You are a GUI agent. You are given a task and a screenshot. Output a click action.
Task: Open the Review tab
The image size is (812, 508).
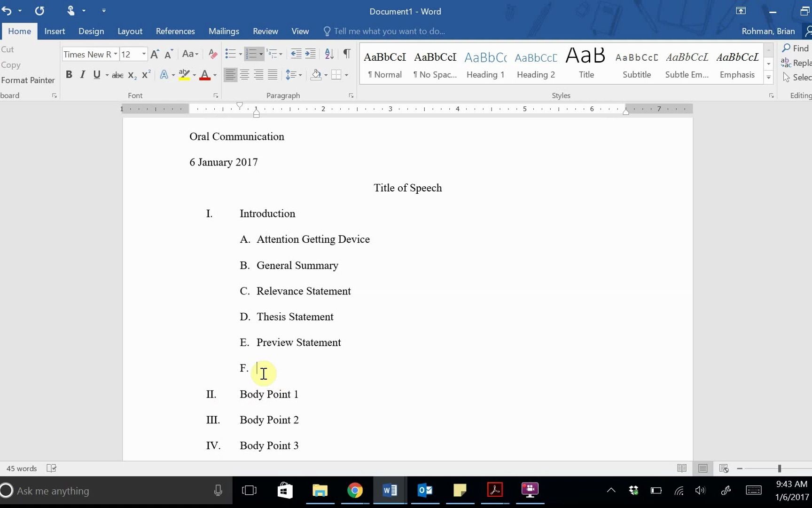[x=265, y=31]
